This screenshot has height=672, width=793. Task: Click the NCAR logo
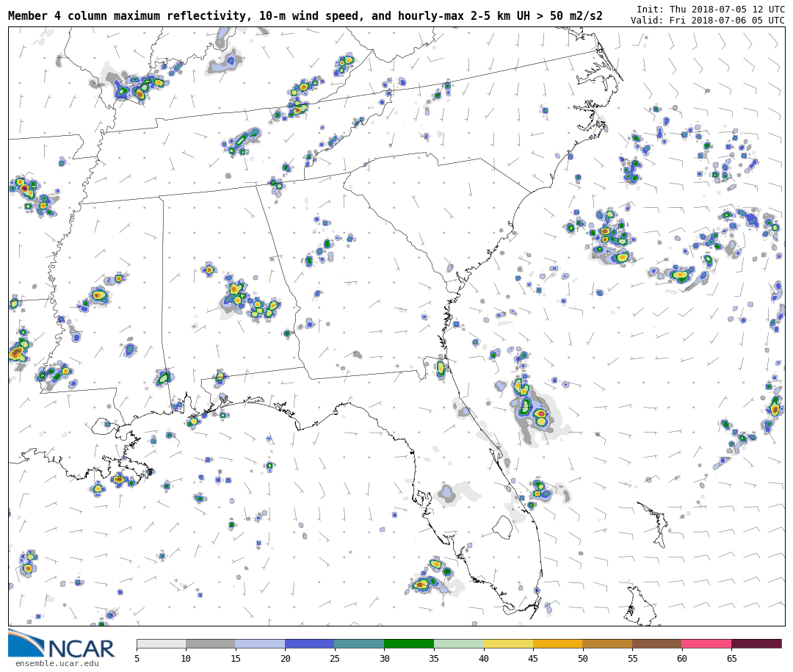pyautogui.click(x=62, y=645)
